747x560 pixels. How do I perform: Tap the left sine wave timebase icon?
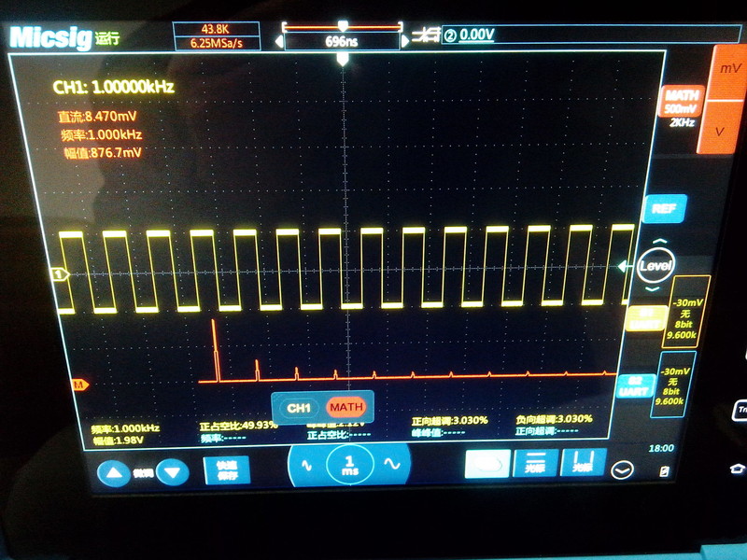point(305,464)
